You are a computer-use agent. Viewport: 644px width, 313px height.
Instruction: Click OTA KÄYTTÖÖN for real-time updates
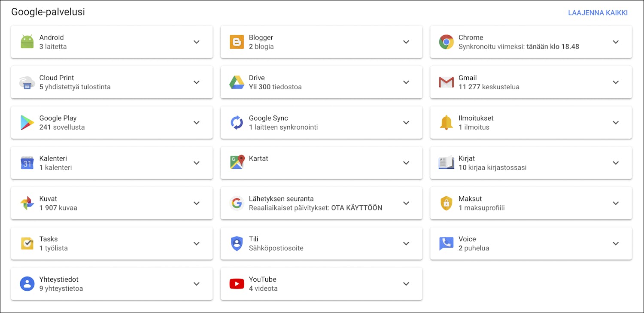357,208
